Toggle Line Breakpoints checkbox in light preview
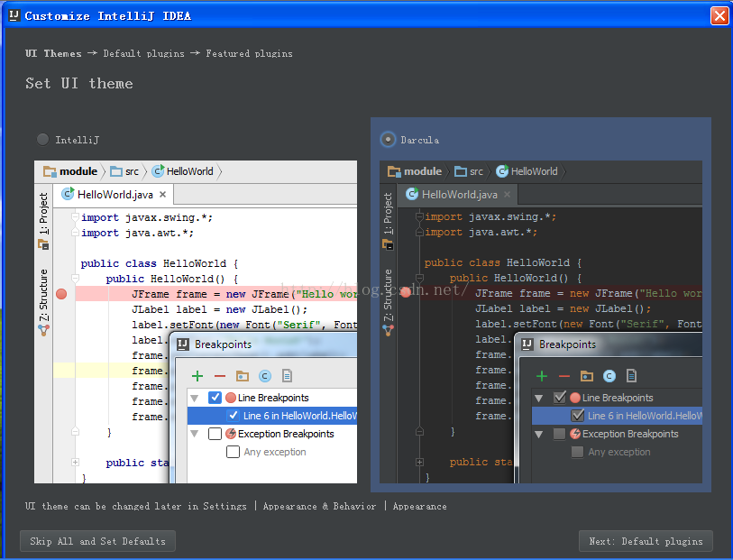 (215, 398)
